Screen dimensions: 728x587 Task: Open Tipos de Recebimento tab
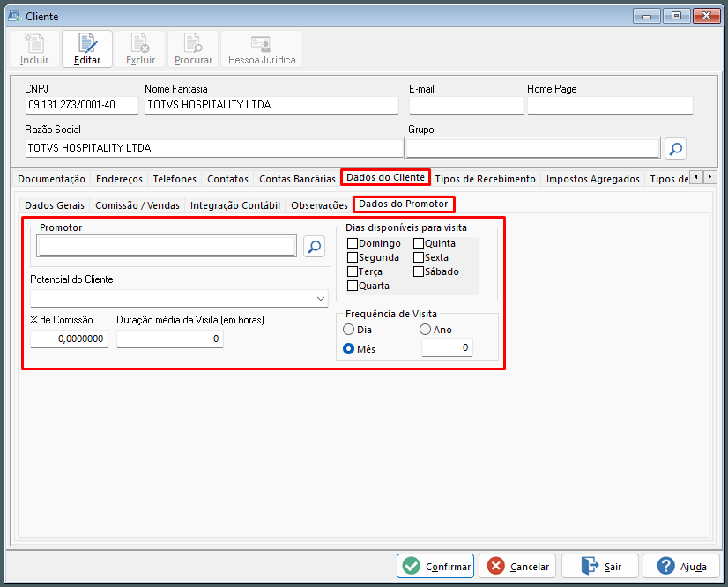click(x=485, y=179)
